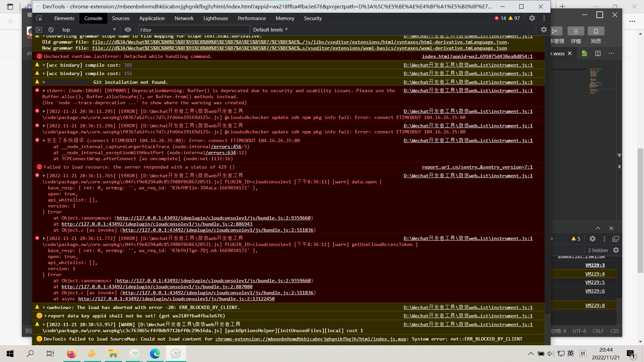644x362 pixels.
Task: Open console settings gear beside Default levels
Action: 544,30
